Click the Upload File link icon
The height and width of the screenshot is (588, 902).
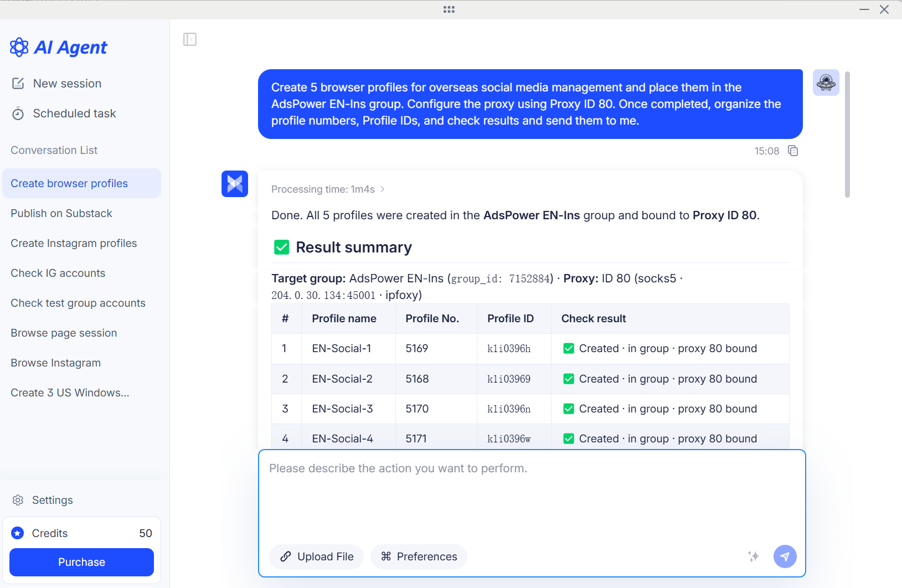(286, 556)
